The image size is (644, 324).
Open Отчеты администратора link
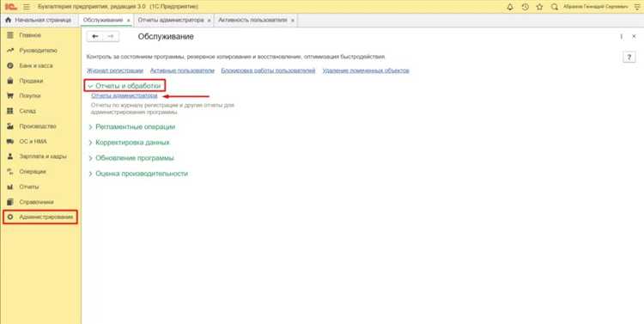[125, 95]
